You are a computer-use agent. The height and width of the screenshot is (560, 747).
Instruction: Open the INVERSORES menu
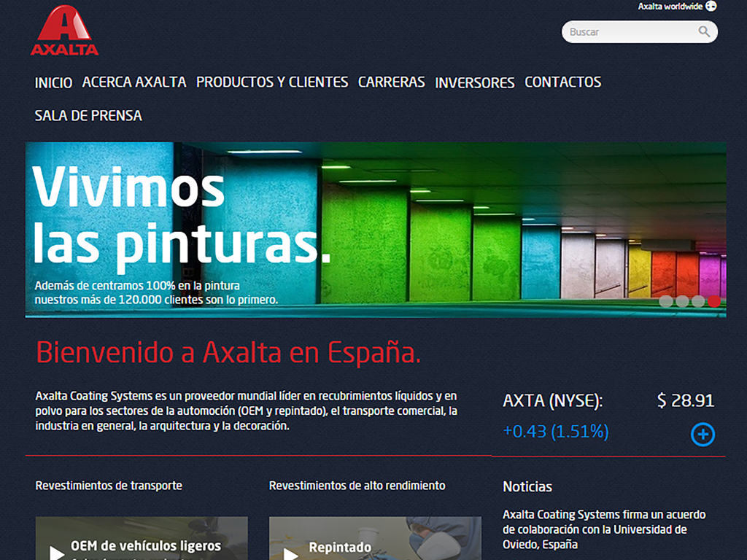[x=474, y=82]
